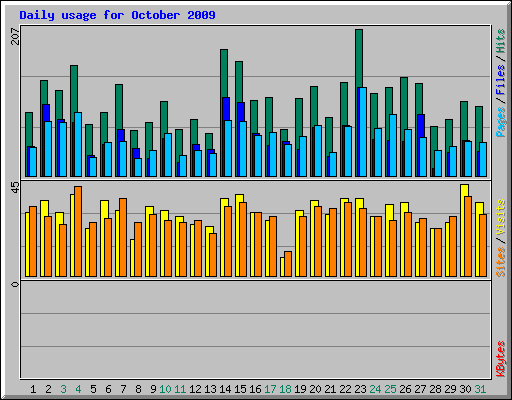Click the Visits legend label

click(x=500, y=217)
